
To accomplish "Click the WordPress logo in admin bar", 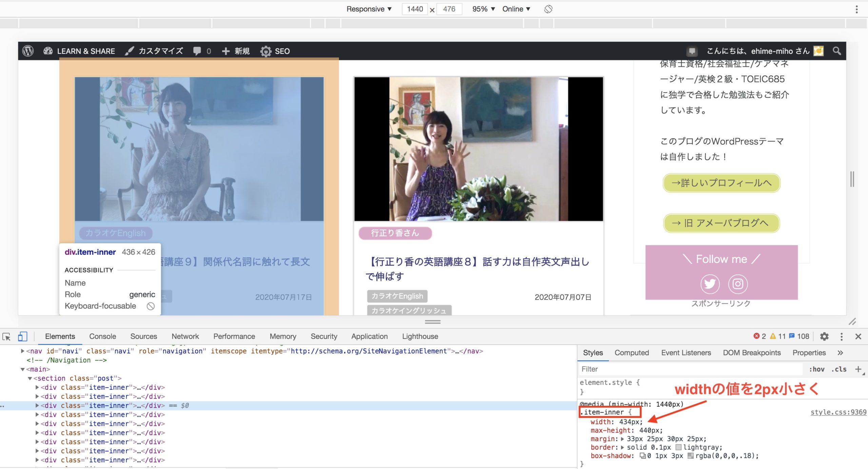I will (x=28, y=51).
